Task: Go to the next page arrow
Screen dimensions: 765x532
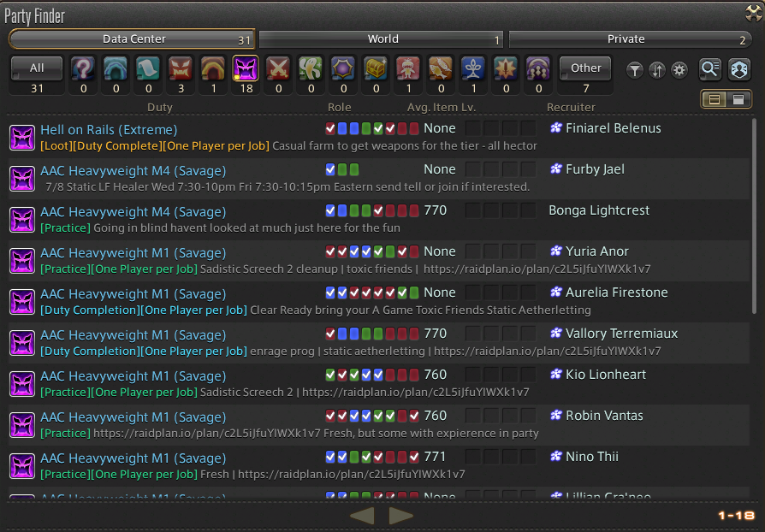Action: pos(401,516)
